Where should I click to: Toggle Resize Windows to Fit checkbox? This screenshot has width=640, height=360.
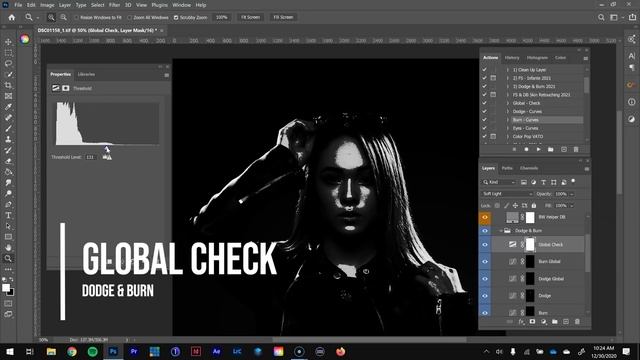coord(76,18)
